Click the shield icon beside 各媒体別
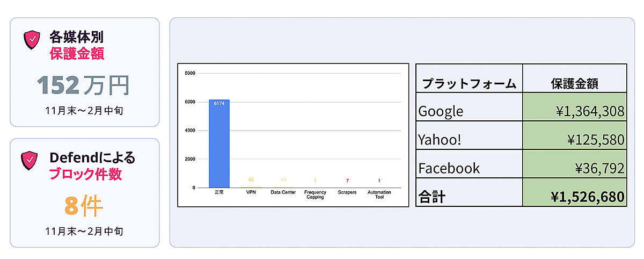644x259 pixels. 33,40
